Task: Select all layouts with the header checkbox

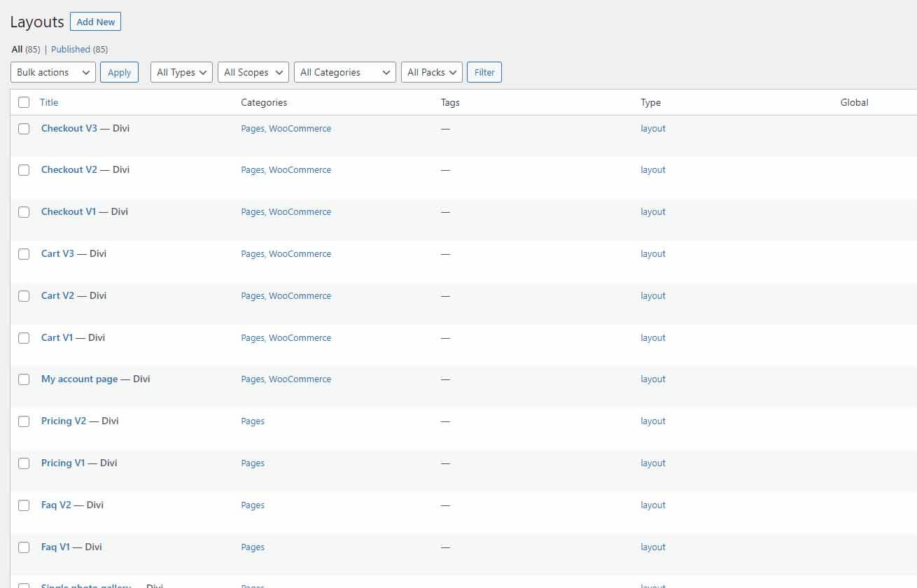Action: (x=23, y=101)
